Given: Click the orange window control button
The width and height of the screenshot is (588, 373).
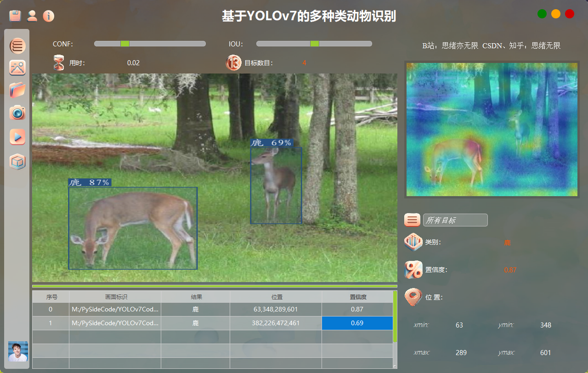Looking at the screenshot, I should tap(556, 14).
